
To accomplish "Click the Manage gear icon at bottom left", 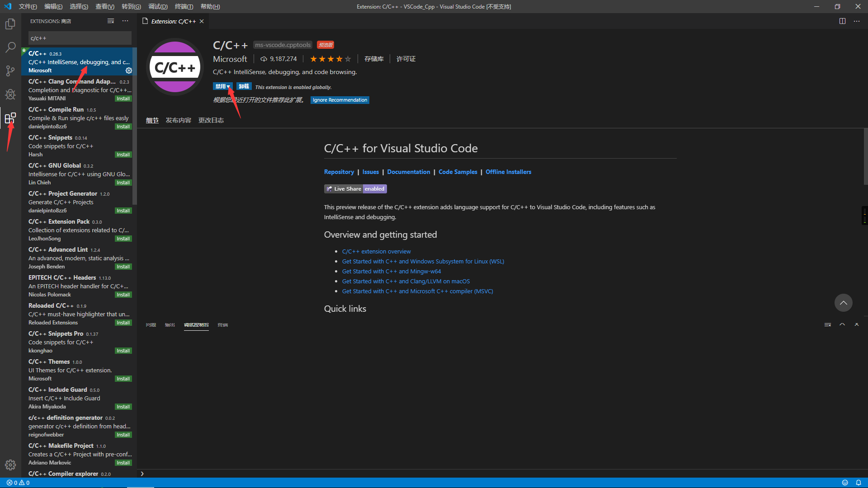I will pyautogui.click(x=10, y=465).
